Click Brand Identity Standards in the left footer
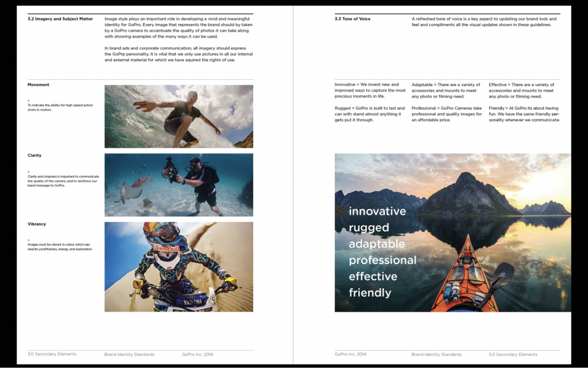Screen dimensions: 588x368 coord(128,354)
